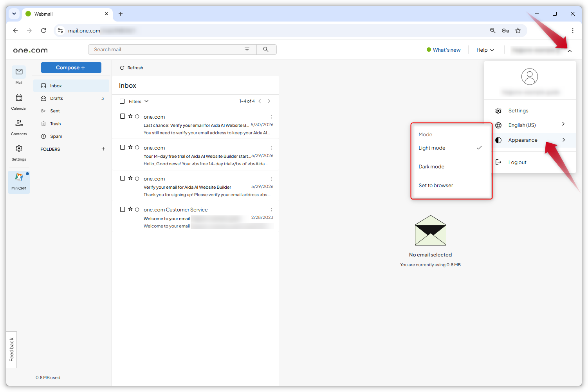Launch the MiniCRM app icon
The width and height of the screenshot is (588, 392).
tap(19, 177)
